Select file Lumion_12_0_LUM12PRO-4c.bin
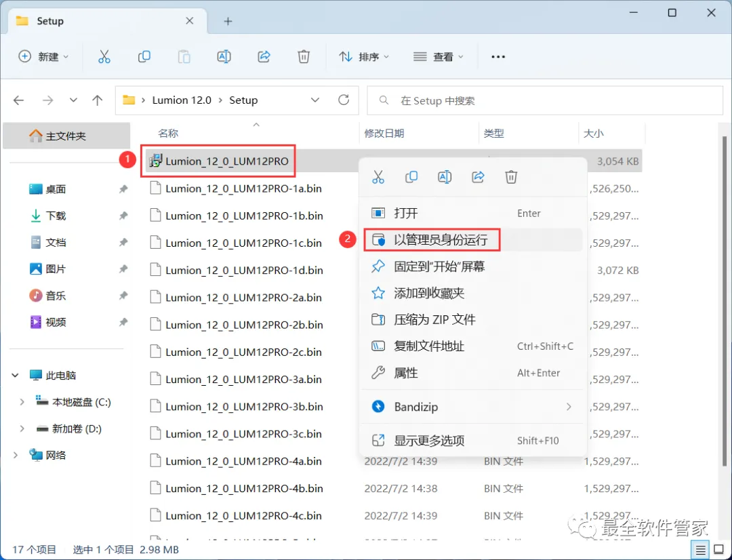 (243, 516)
